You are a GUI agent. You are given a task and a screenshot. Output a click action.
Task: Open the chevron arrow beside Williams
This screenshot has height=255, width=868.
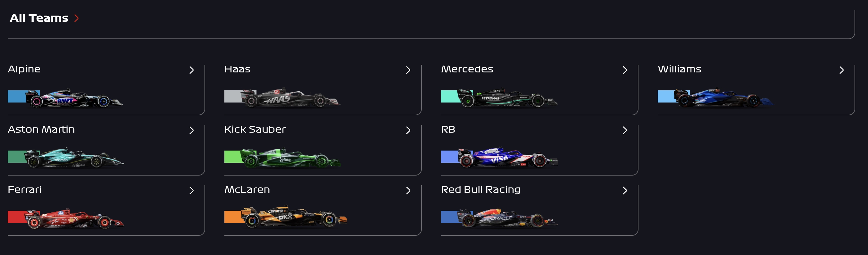pyautogui.click(x=841, y=70)
